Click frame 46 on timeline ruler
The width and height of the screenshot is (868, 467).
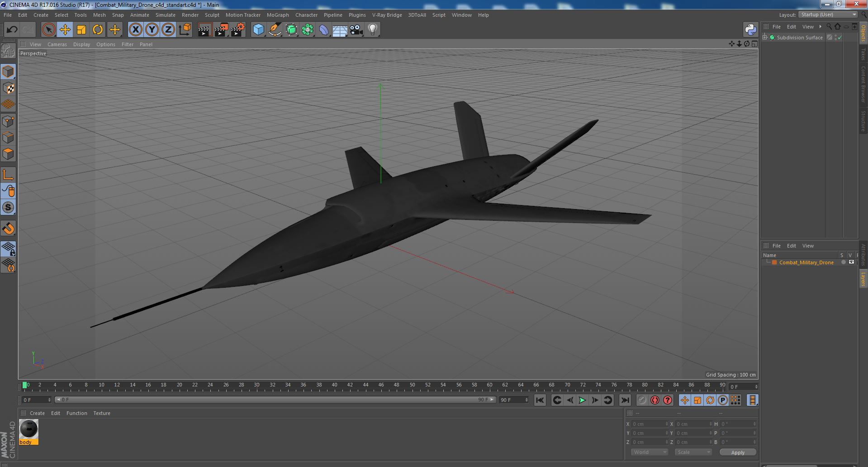(x=381, y=385)
